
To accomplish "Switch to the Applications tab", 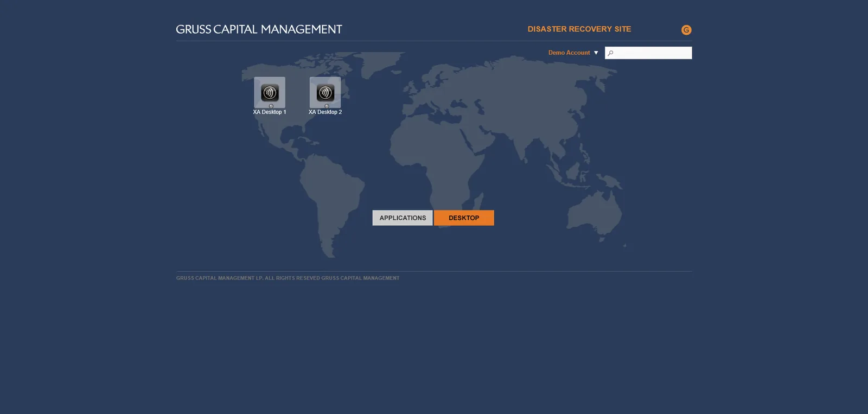I will coord(403,218).
